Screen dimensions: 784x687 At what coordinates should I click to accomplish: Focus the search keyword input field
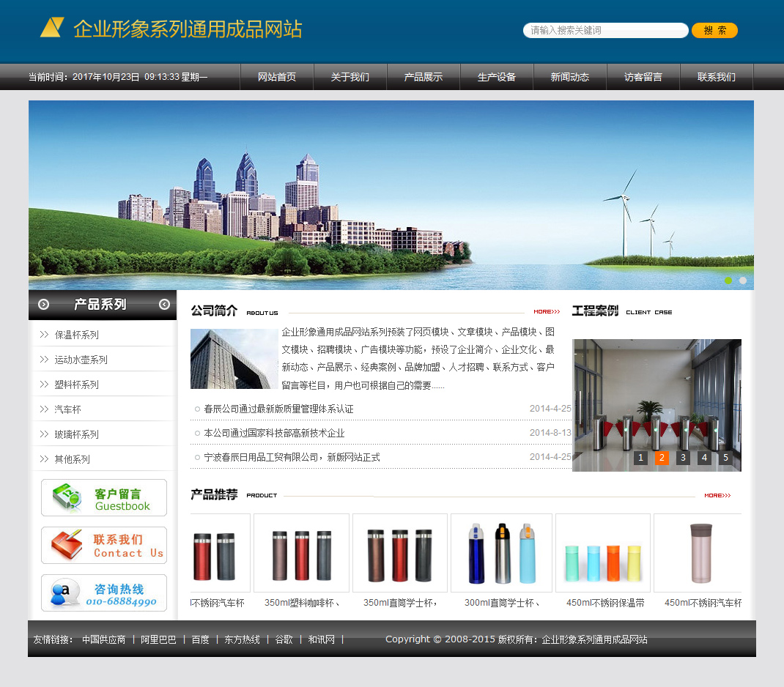click(605, 31)
